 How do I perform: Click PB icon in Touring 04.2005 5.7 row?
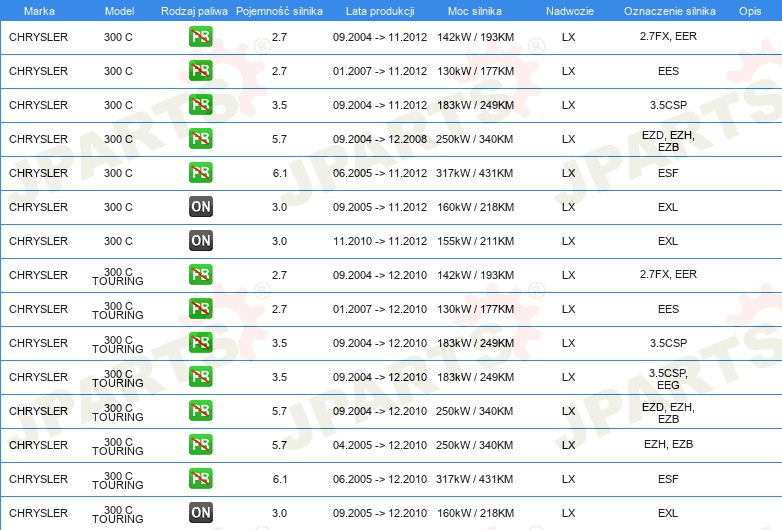(200, 445)
